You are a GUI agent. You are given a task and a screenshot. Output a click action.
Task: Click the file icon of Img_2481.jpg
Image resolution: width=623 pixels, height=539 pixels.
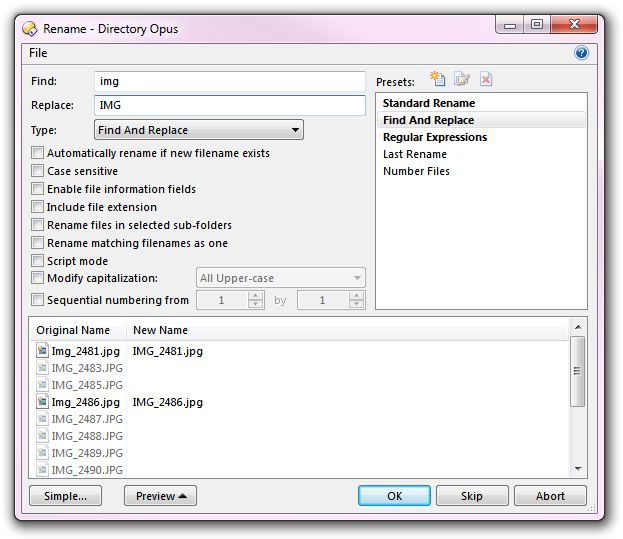(x=42, y=351)
